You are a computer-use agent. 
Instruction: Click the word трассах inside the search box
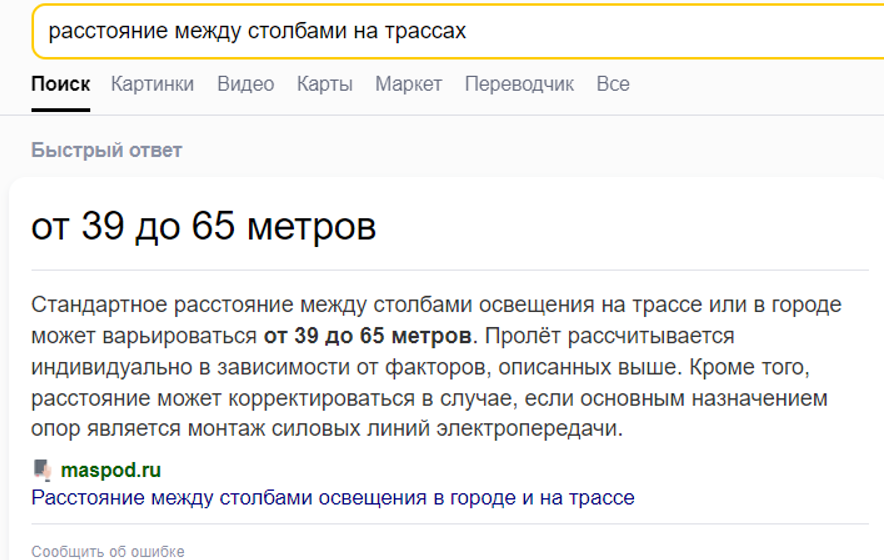[x=426, y=31]
